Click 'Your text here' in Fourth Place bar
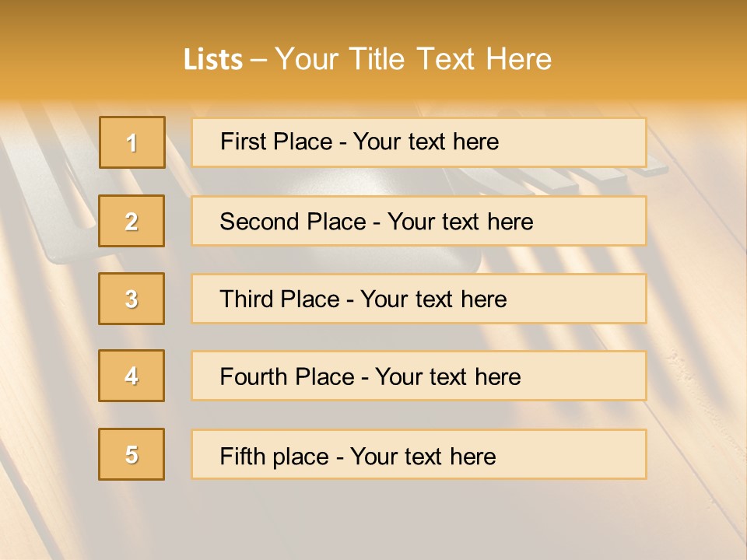This screenshot has height=560, width=747. [447, 377]
